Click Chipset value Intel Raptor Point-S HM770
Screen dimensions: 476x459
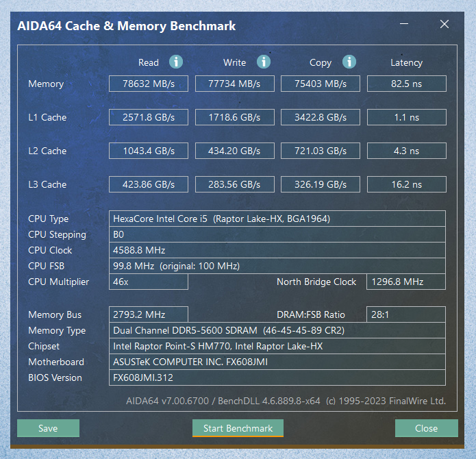point(277,346)
